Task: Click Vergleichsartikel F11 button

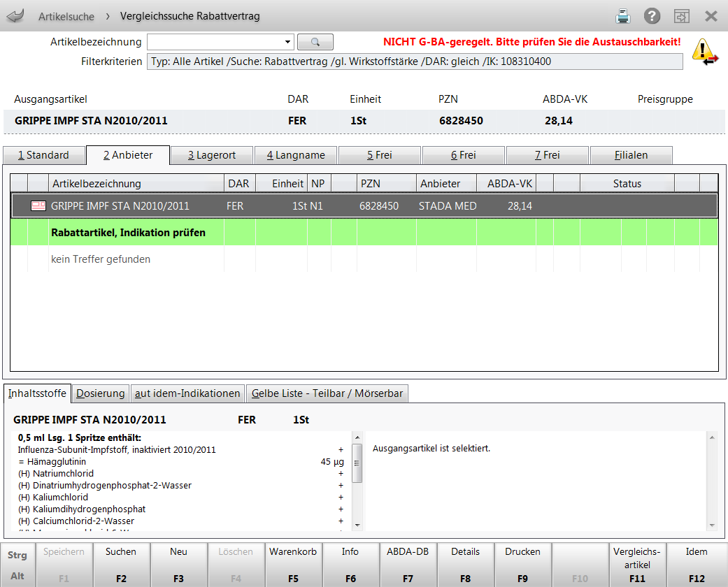Action: click(x=638, y=565)
